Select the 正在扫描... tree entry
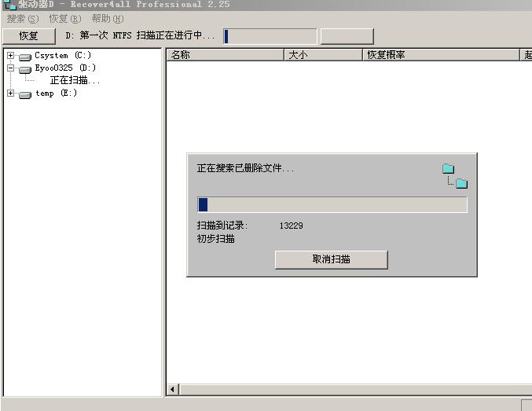532x411 pixels. [75, 80]
